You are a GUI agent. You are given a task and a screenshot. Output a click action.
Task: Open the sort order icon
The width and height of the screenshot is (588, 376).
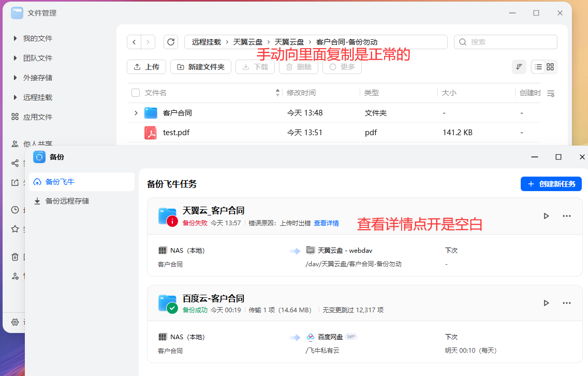(x=519, y=67)
